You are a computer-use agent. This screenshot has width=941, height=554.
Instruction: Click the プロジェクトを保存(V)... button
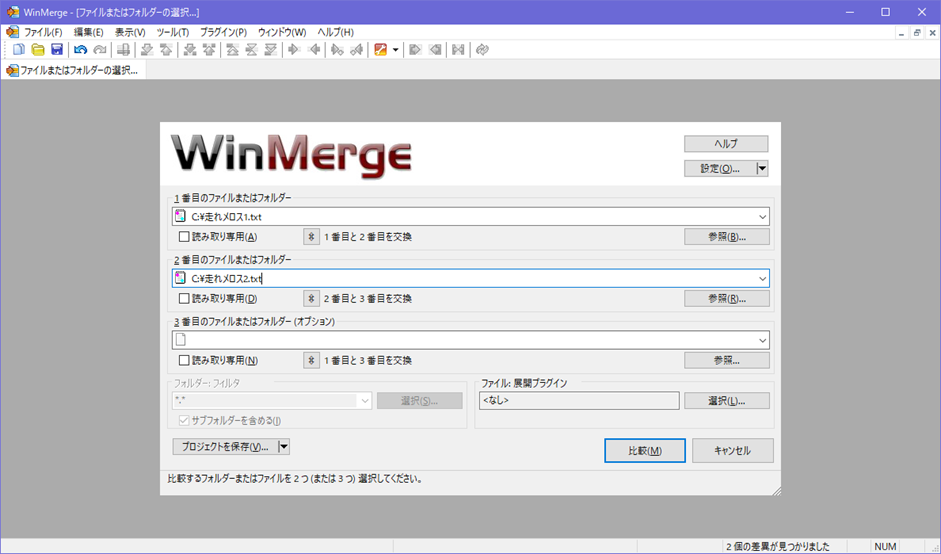tap(225, 447)
